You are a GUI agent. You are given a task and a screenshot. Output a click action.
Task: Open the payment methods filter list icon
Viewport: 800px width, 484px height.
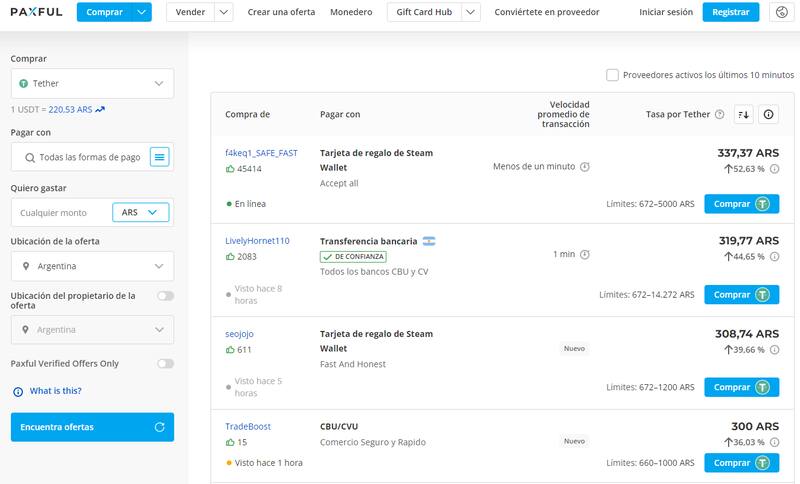click(160, 157)
